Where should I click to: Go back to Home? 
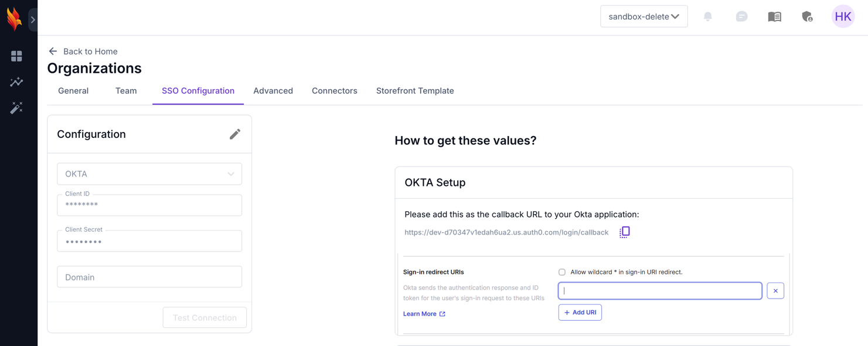pyautogui.click(x=83, y=52)
